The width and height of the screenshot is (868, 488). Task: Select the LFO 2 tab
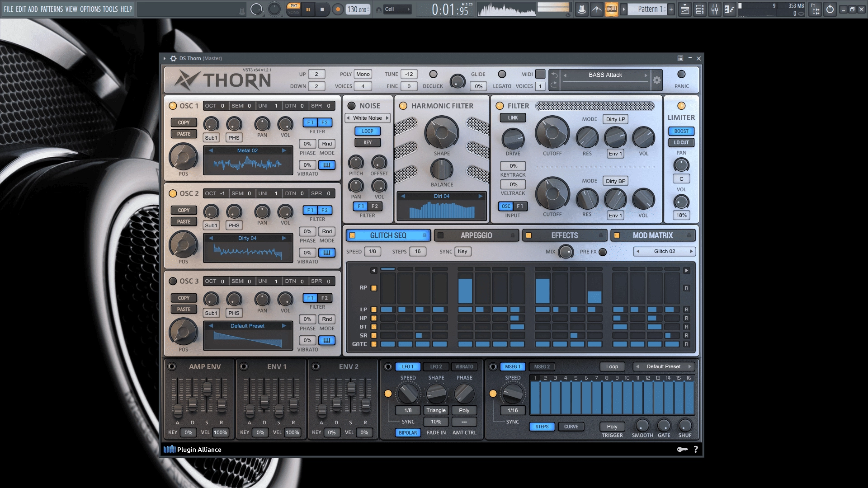pos(436,367)
